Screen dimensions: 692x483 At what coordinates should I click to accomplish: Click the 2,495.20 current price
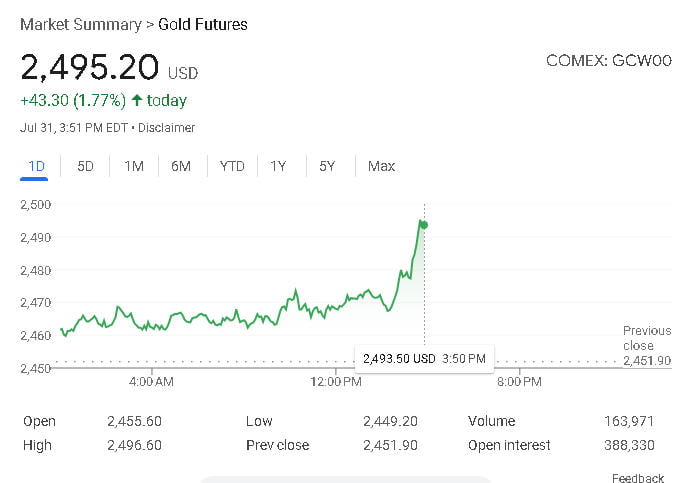tap(90, 68)
